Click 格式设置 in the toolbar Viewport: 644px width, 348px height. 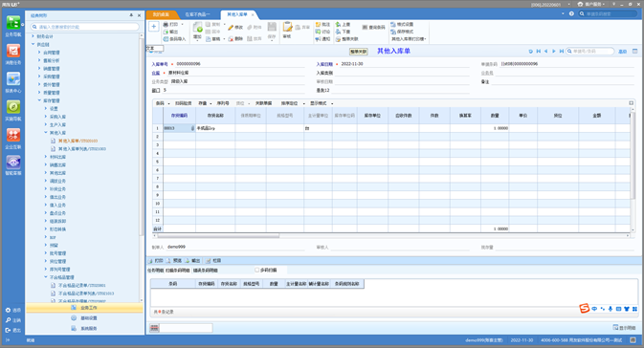[402, 25]
